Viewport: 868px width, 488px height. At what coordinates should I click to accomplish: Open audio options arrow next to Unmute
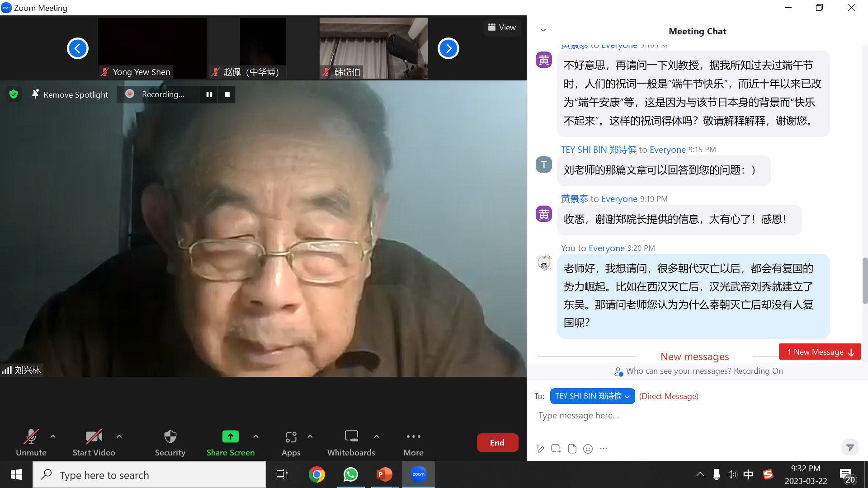pyautogui.click(x=53, y=436)
